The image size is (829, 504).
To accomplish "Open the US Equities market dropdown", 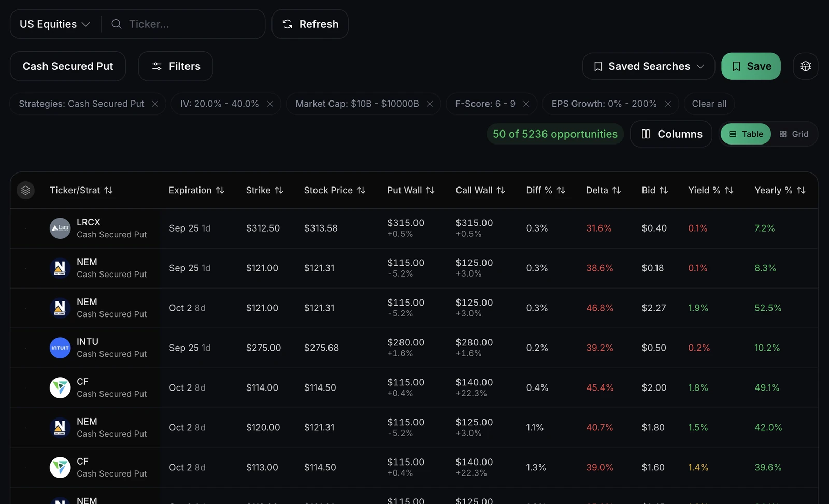I will click(x=54, y=24).
